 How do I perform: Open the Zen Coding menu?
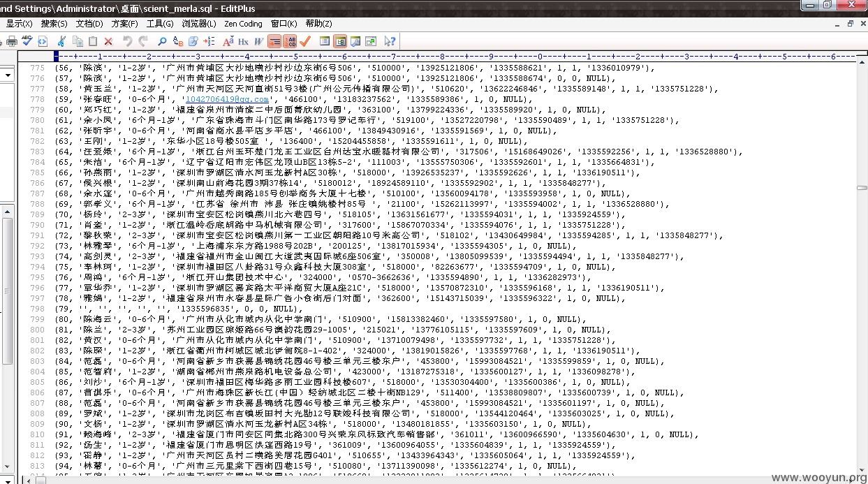coord(243,24)
